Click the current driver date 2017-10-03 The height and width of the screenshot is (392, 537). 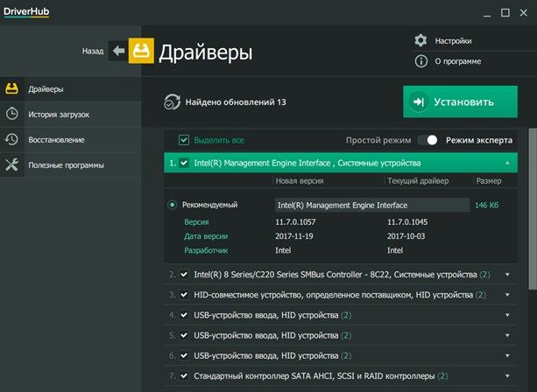coord(406,236)
